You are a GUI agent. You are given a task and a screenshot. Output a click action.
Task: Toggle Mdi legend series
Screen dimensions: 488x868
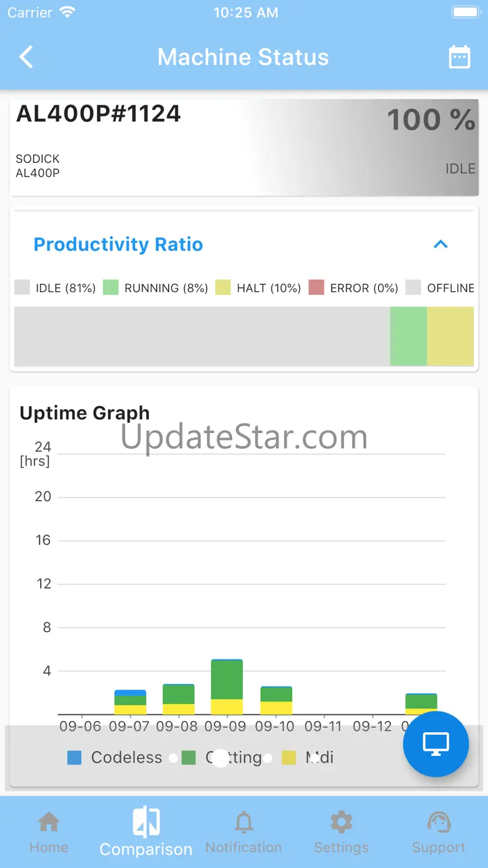308,757
